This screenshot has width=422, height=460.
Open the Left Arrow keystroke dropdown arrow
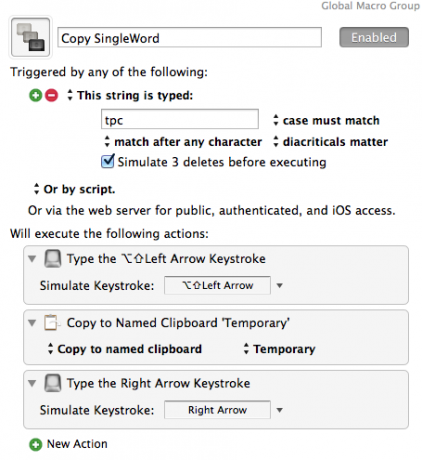pos(280,286)
